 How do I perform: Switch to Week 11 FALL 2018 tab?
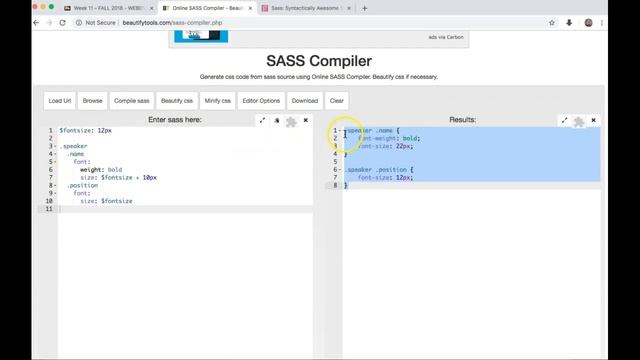tap(109, 8)
